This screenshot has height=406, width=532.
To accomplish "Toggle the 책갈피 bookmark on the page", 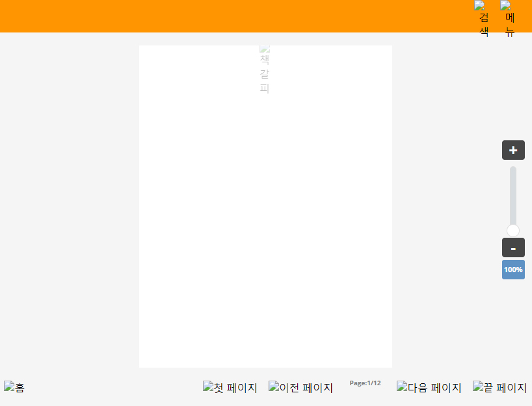I will tap(265, 70).
